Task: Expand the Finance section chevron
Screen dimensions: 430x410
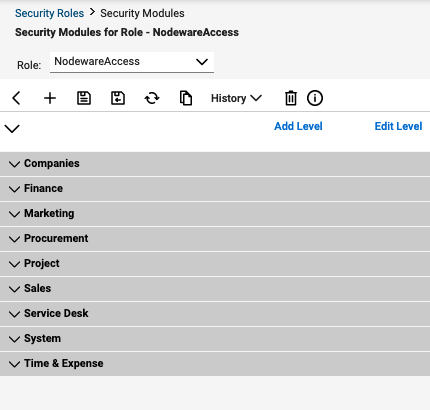Action: tap(14, 189)
